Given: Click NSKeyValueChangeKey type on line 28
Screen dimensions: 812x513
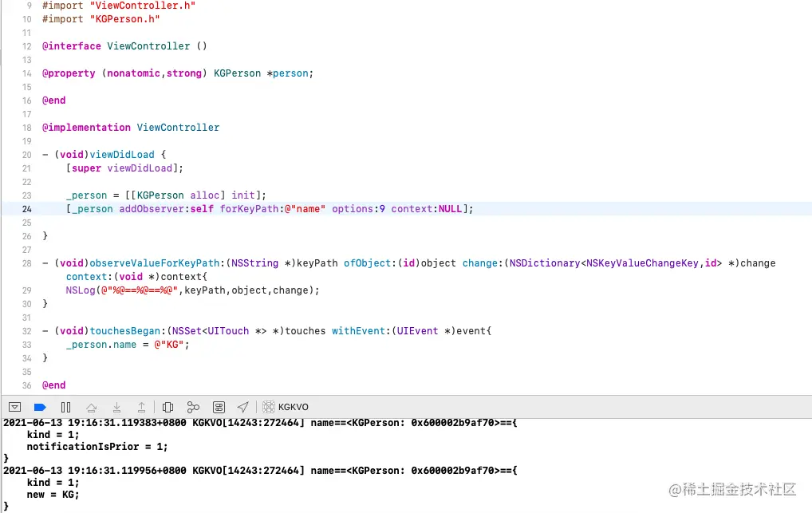Looking at the screenshot, I should pos(642,263).
